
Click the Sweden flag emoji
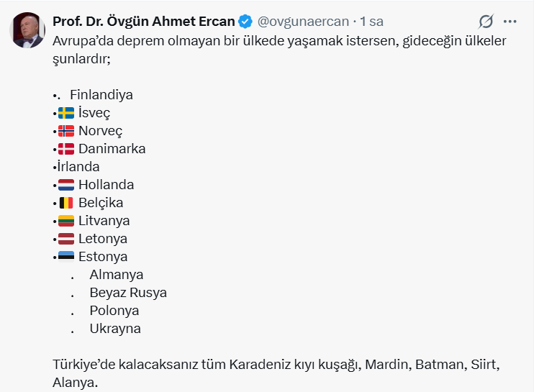click(x=66, y=113)
